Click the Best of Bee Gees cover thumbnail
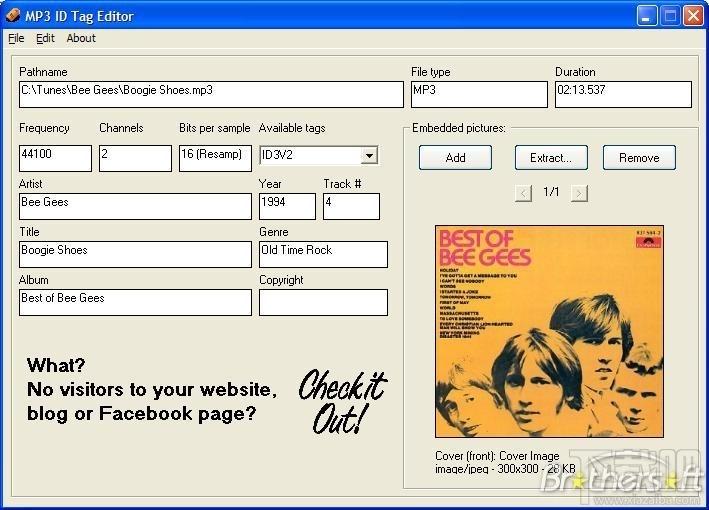Viewport: 709px width, 510px height. point(549,331)
